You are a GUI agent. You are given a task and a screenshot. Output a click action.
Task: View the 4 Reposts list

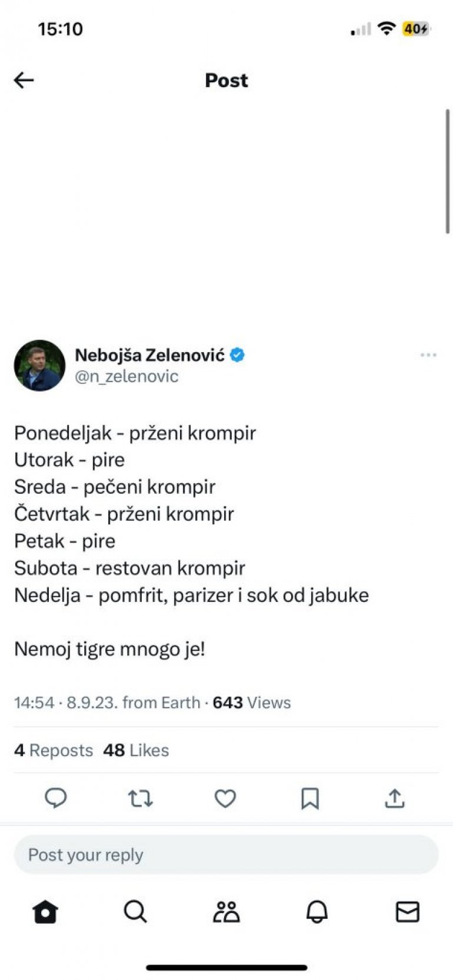pos(54,750)
